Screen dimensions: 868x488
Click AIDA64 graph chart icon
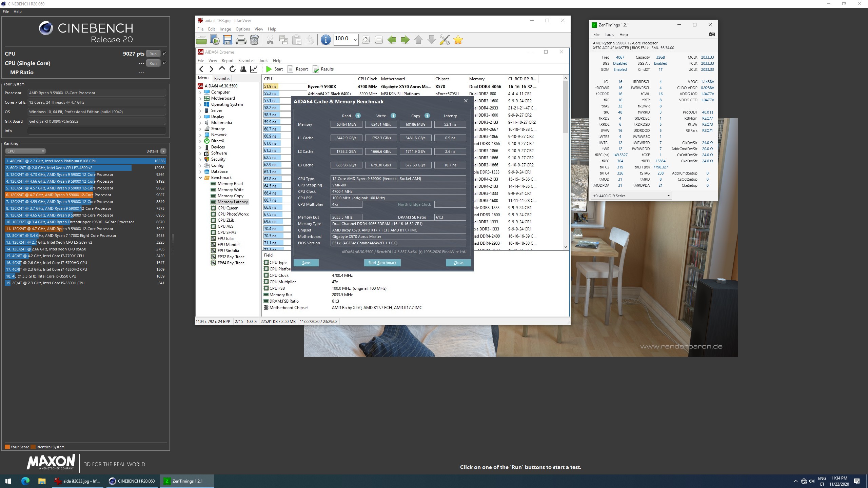pos(254,69)
